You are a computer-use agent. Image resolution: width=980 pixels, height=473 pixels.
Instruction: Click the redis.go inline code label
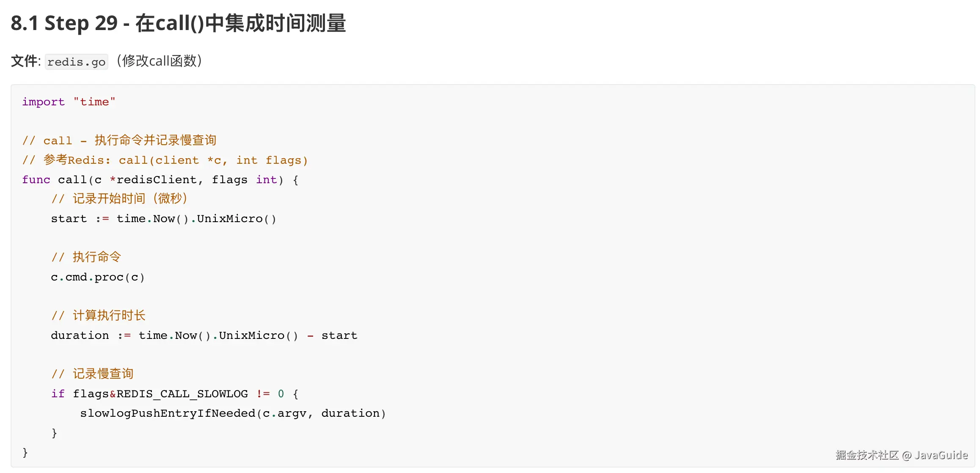[x=76, y=62]
